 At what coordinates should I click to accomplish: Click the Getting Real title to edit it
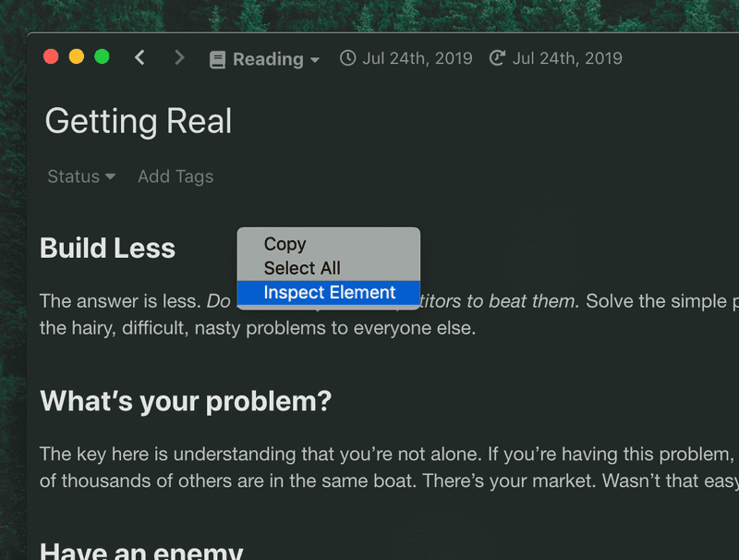(x=138, y=121)
